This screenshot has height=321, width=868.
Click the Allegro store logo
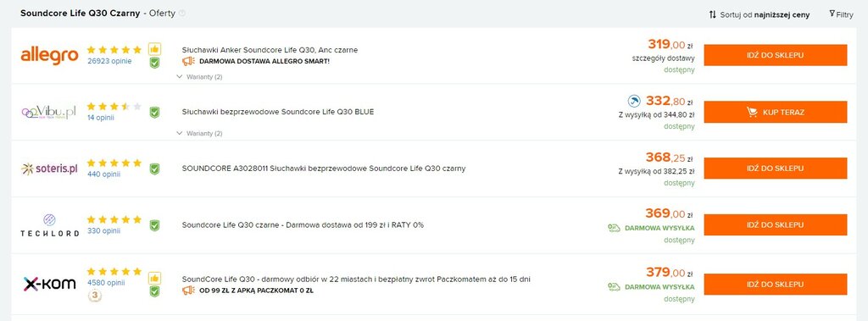[x=49, y=56]
